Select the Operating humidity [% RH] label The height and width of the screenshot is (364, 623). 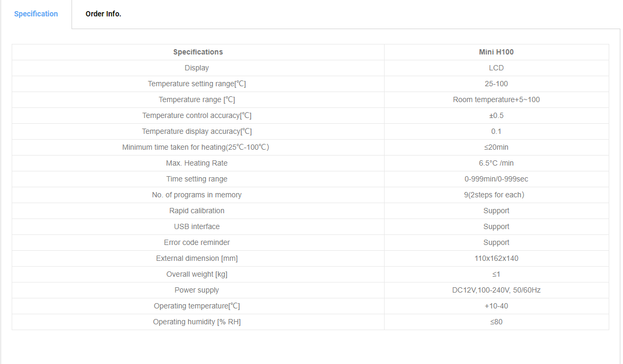pos(197,322)
